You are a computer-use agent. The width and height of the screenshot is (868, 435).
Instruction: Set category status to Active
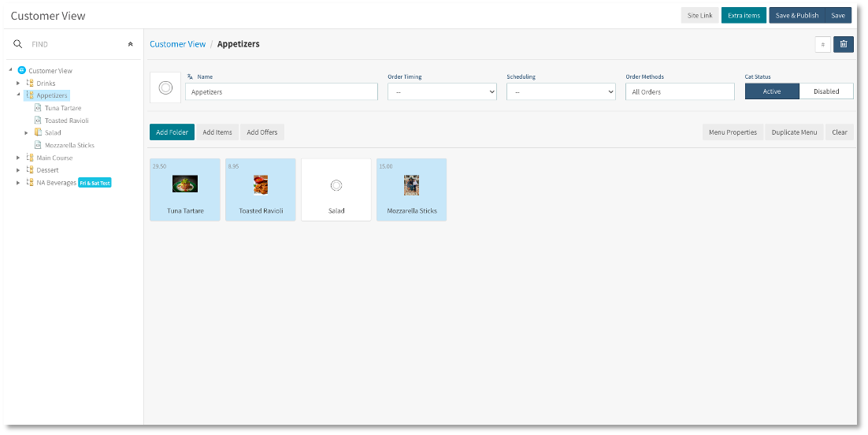(x=772, y=91)
